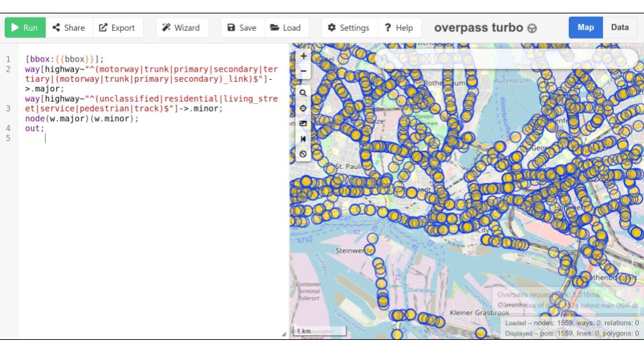Zoom out on the map
644x362 pixels.
coord(303,71)
